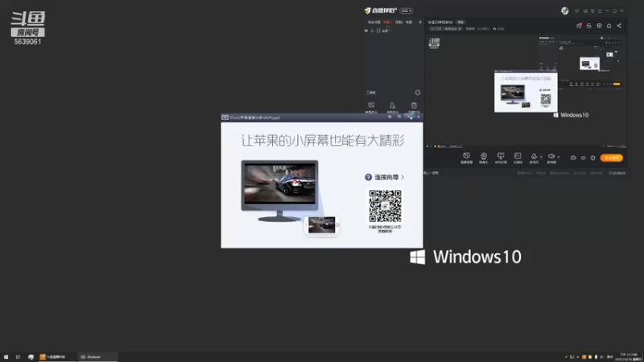Open the layout grid icon in Douyu header

coord(599,26)
